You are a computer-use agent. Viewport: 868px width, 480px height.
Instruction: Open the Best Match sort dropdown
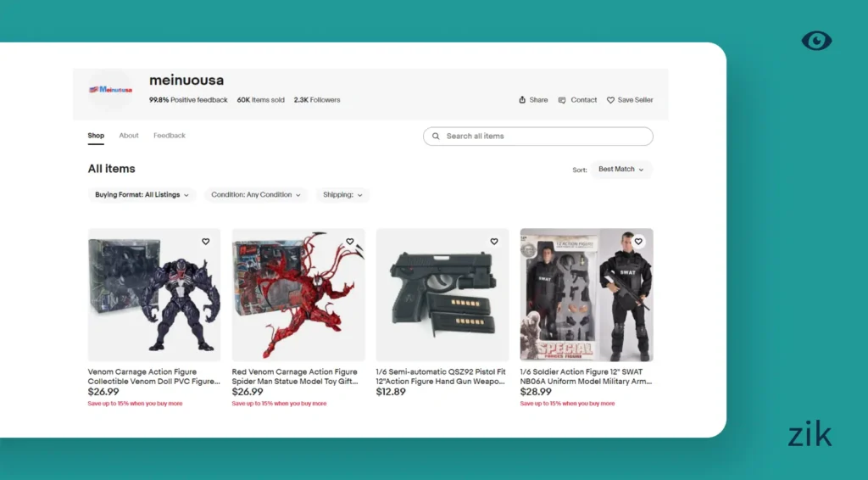point(621,170)
